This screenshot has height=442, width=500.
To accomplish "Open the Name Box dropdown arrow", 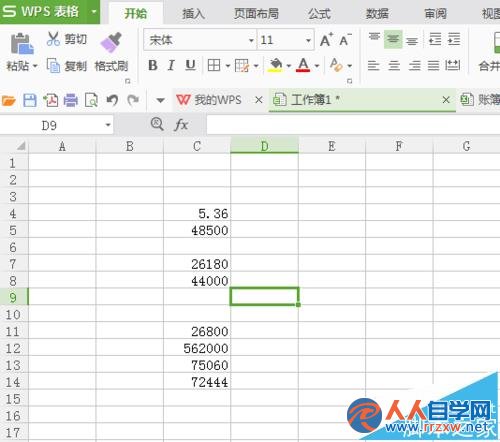I will tap(108, 125).
